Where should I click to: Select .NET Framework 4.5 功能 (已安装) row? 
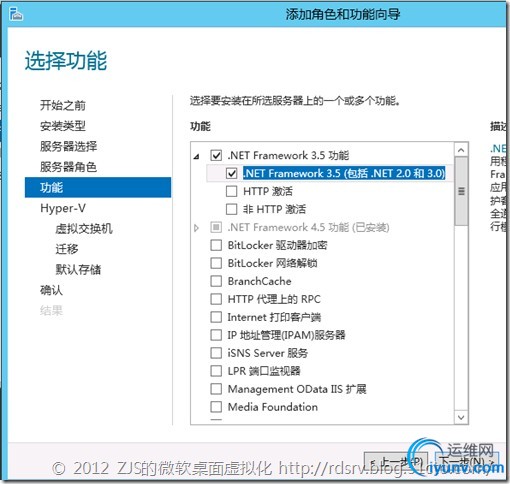pyautogui.click(x=308, y=227)
